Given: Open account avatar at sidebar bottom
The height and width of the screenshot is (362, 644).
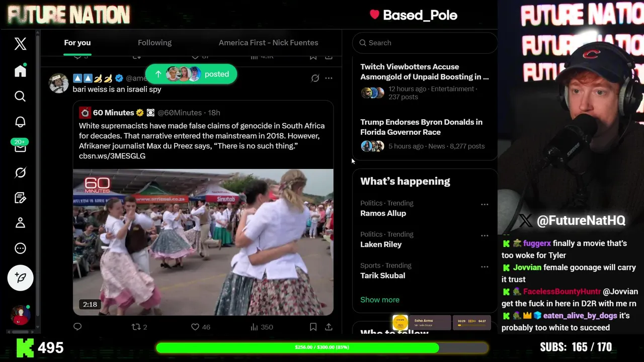Looking at the screenshot, I should point(20,315).
